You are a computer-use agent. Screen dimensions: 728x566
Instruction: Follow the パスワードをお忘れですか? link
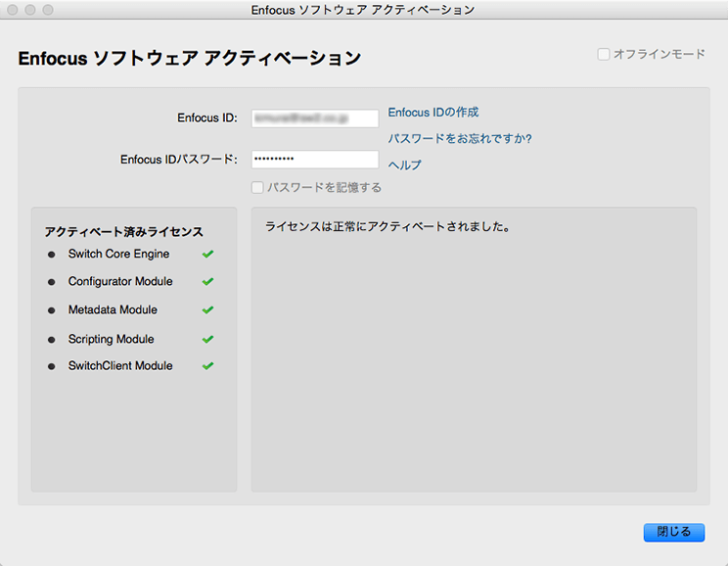[460, 138]
